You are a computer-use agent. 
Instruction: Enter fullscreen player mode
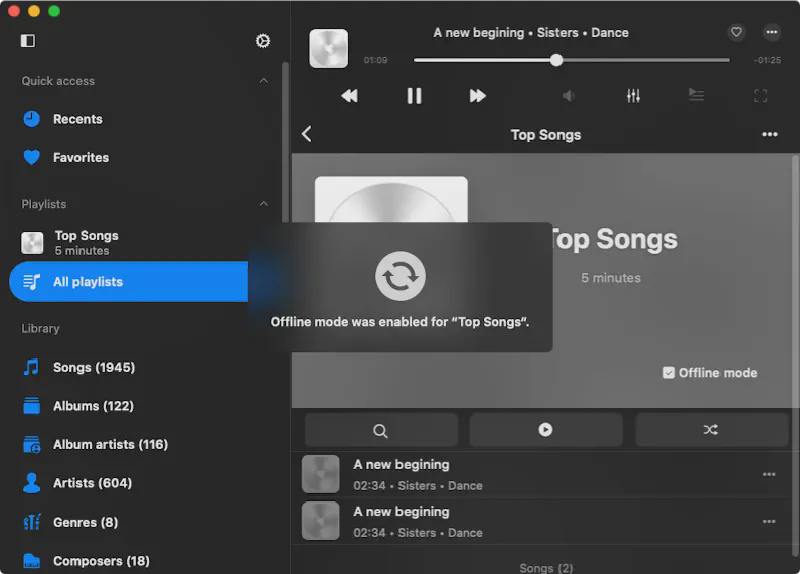(760, 96)
